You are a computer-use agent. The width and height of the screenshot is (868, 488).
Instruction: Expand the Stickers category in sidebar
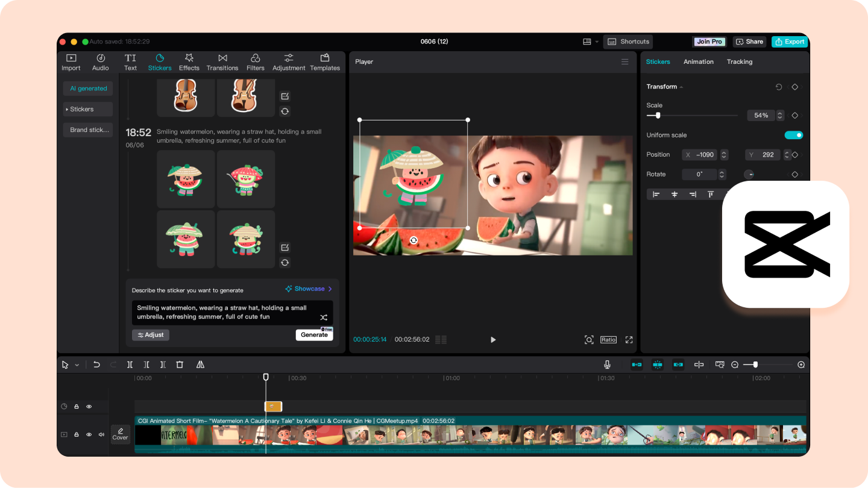coord(88,109)
